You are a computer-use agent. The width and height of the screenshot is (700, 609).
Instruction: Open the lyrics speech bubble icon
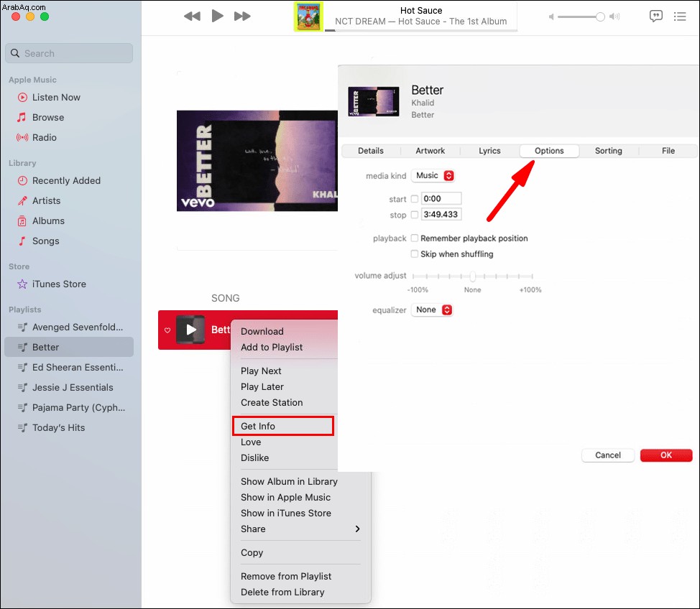[x=656, y=17]
